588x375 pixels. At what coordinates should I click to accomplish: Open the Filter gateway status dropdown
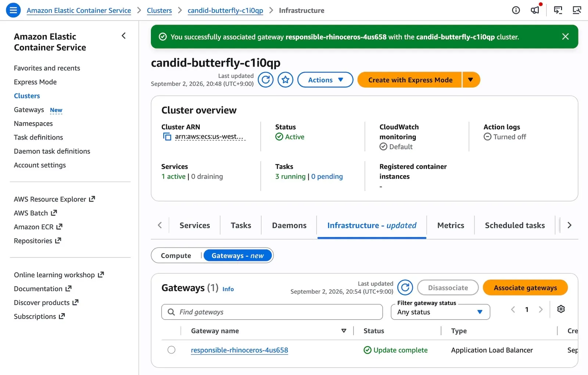(440, 312)
